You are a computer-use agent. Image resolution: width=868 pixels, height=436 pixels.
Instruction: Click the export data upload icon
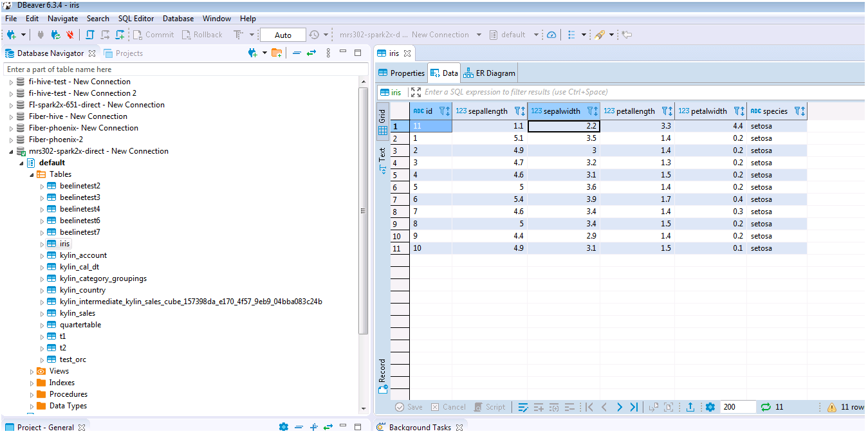point(690,407)
